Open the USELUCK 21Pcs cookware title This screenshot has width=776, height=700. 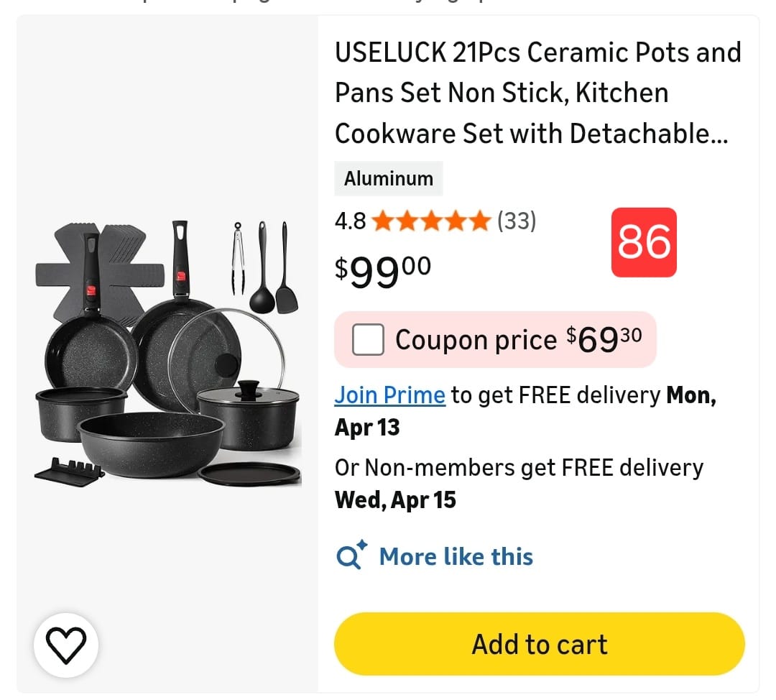click(537, 93)
